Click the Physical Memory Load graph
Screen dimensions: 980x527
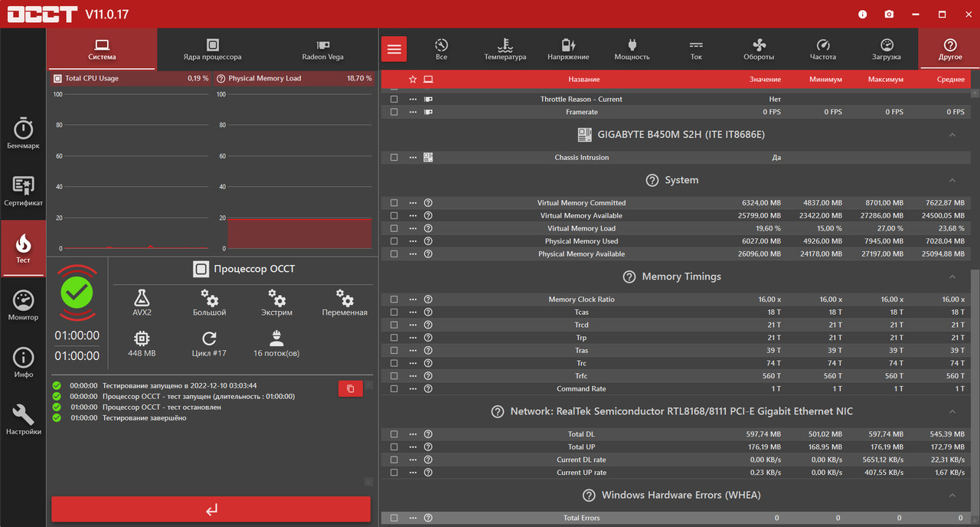click(x=299, y=172)
